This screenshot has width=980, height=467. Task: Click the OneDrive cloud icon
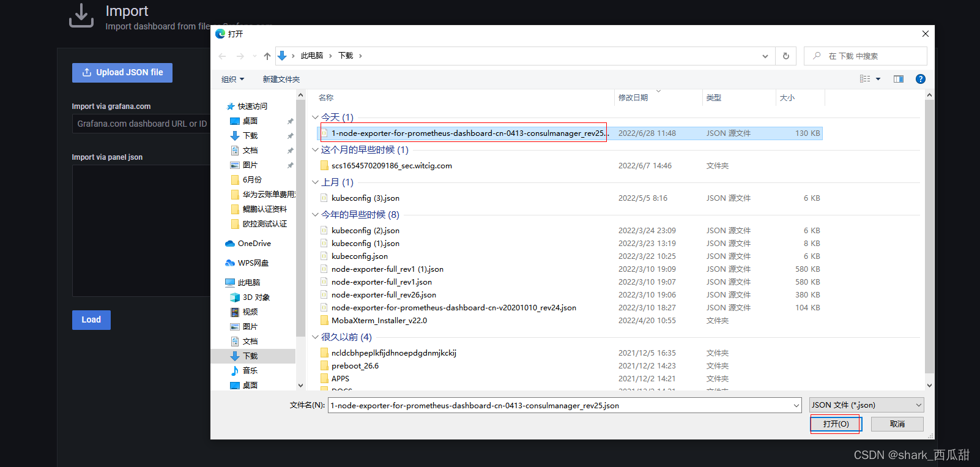pos(230,243)
